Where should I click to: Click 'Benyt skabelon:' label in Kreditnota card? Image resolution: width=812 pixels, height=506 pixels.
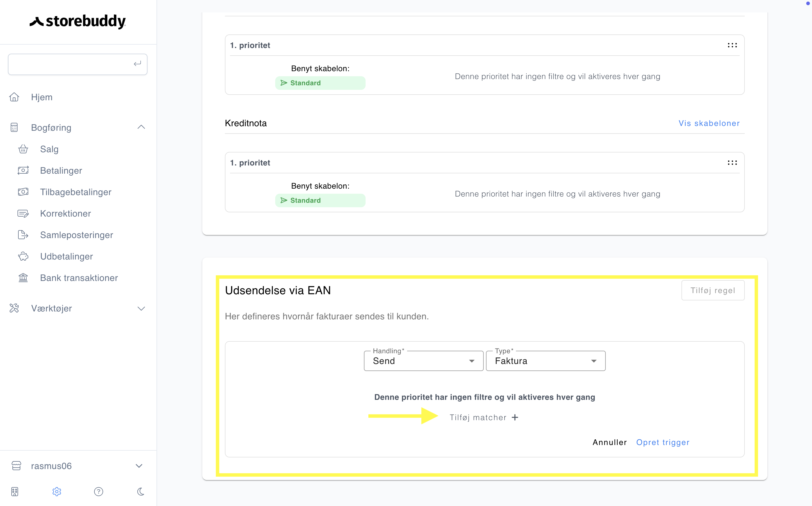point(320,186)
